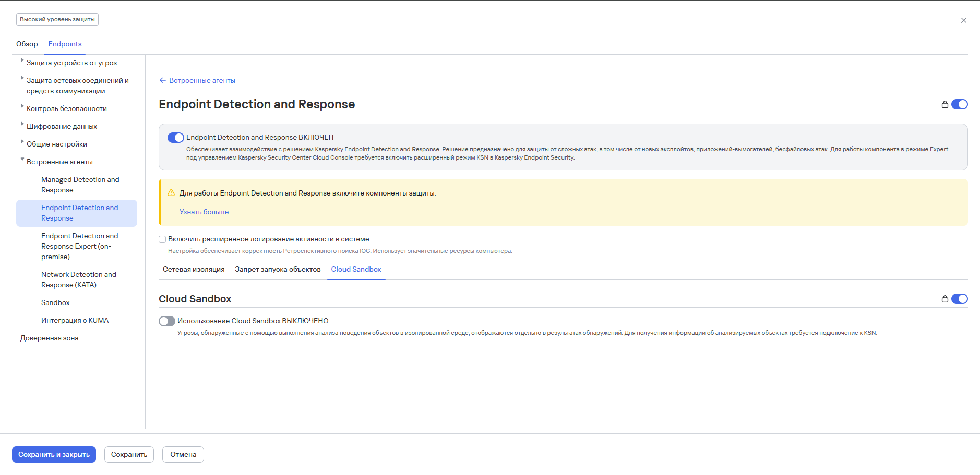Open Доверенная зона sidebar item

[x=50, y=338]
